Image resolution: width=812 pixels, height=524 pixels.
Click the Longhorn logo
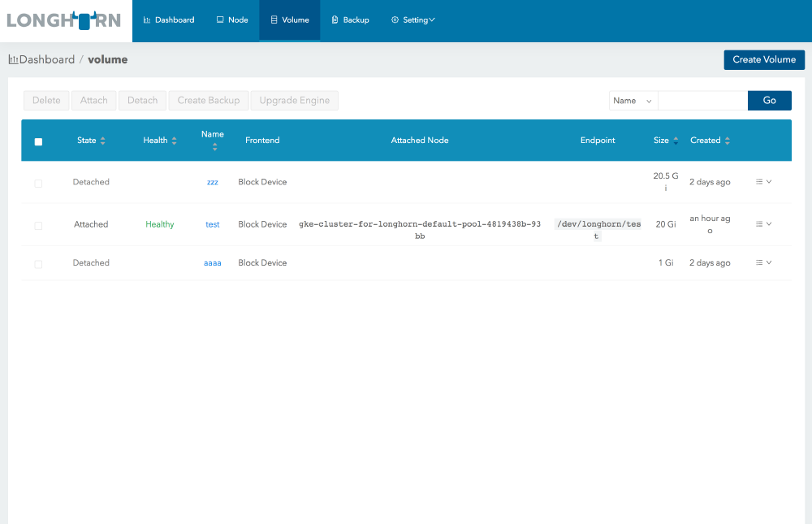point(65,20)
